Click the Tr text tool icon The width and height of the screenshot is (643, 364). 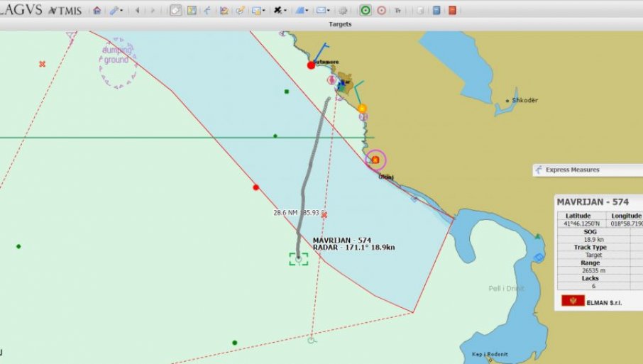(397, 11)
